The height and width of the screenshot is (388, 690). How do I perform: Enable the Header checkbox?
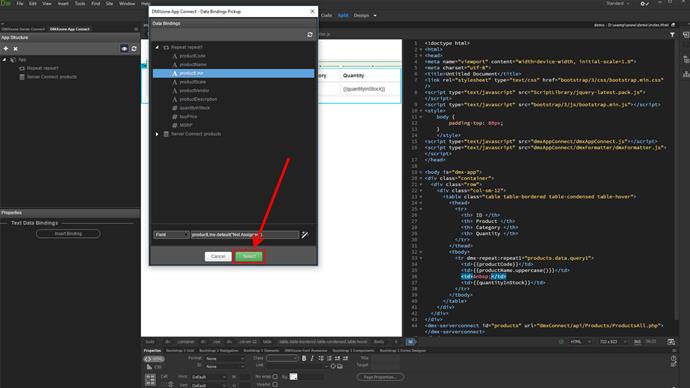275,384
